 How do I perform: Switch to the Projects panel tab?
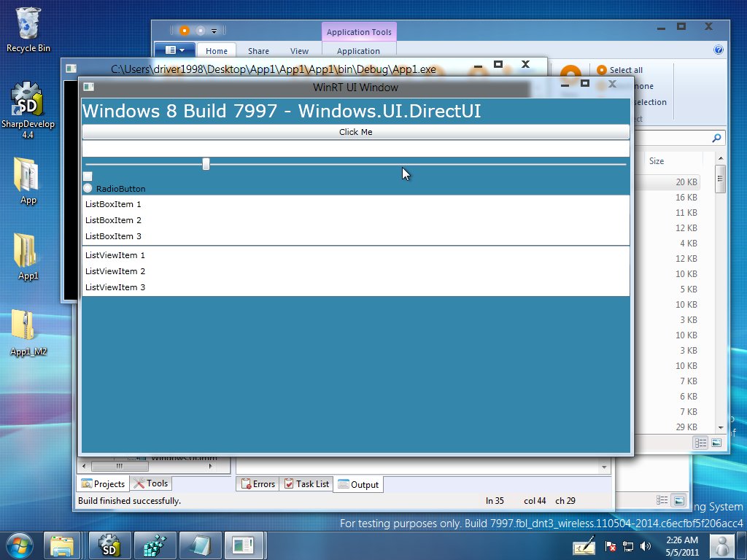[103, 484]
